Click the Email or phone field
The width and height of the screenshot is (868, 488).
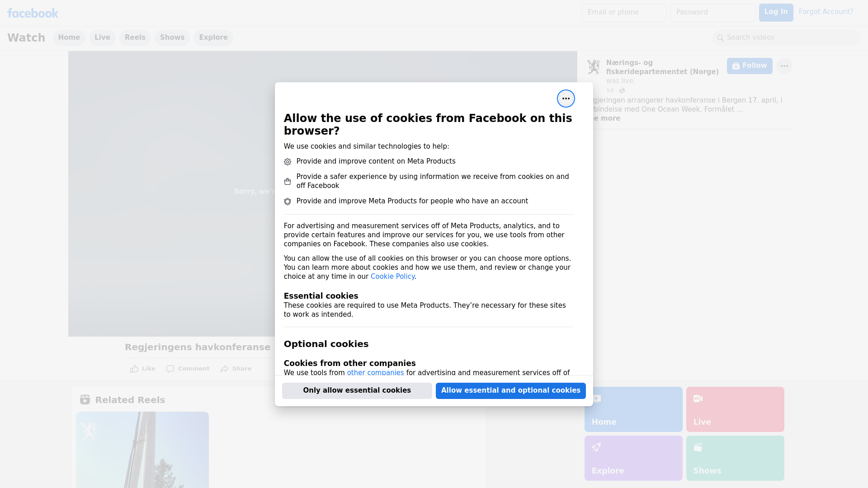[624, 13]
